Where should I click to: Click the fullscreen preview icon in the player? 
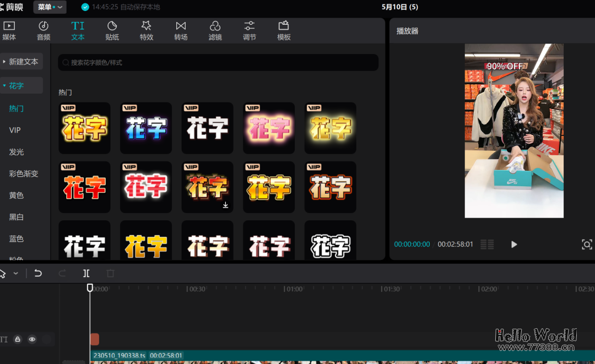click(586, 244)
